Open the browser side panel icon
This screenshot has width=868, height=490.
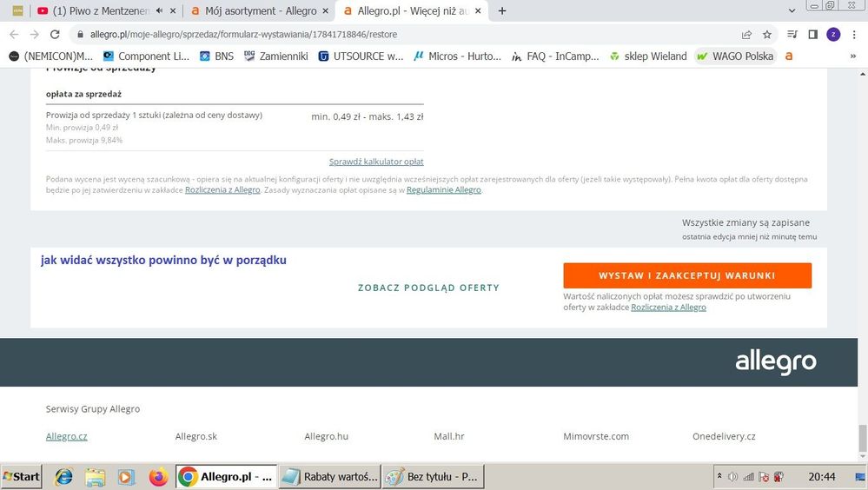812,35
